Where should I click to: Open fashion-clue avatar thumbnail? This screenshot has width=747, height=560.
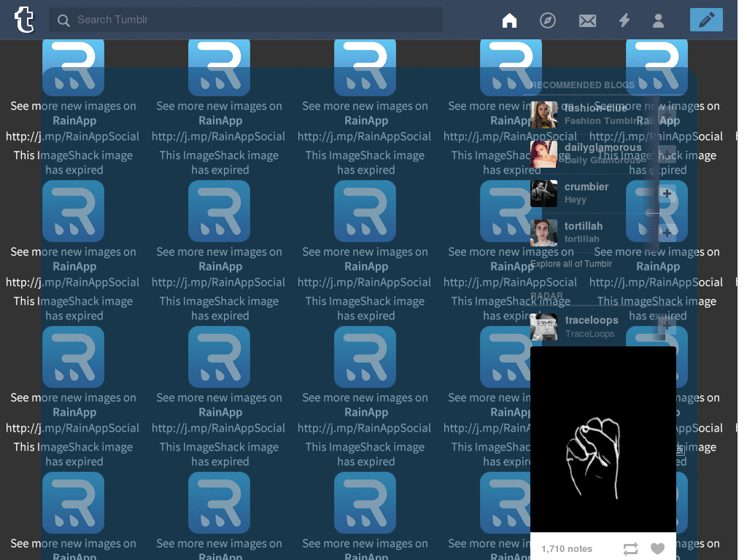(x=543, y=114)
